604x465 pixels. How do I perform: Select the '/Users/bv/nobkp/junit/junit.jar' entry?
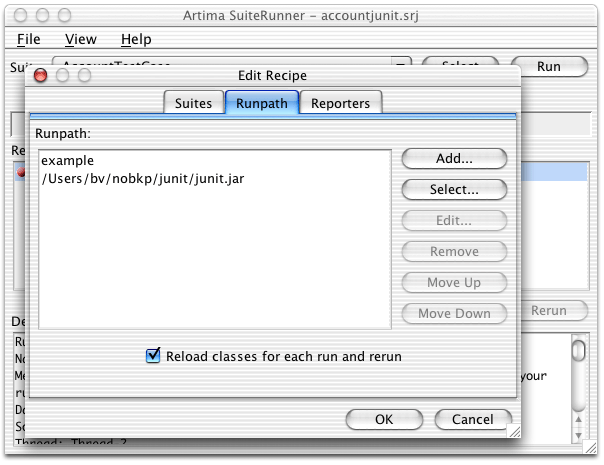[215, 178]
